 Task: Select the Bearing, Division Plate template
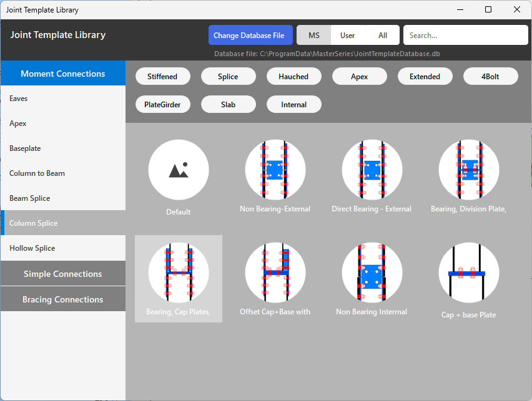coord(468,170)
